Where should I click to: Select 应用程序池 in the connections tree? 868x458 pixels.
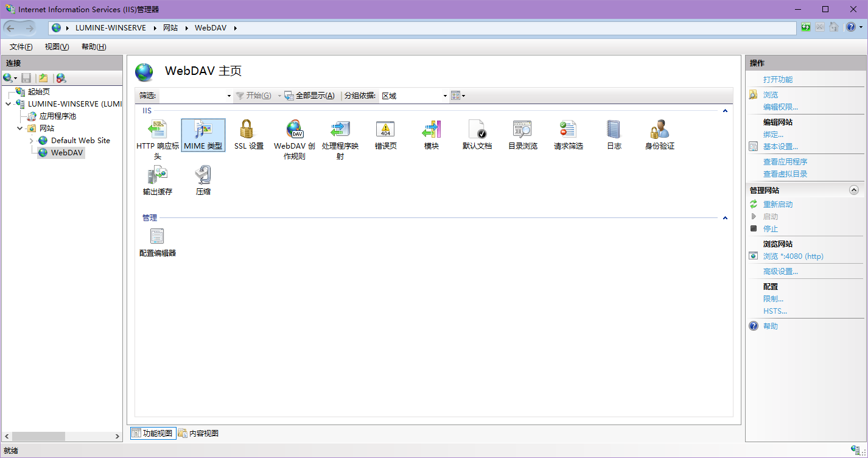point(57,116)
